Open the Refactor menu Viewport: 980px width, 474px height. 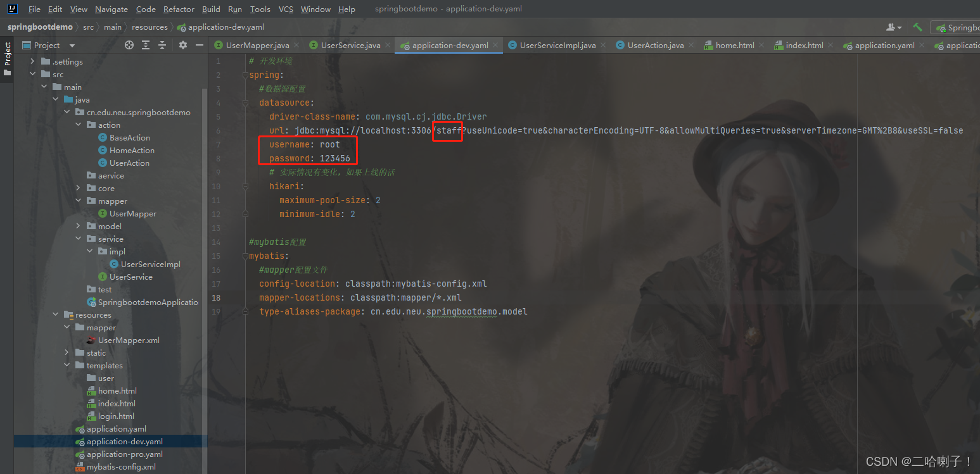(179, 9)
